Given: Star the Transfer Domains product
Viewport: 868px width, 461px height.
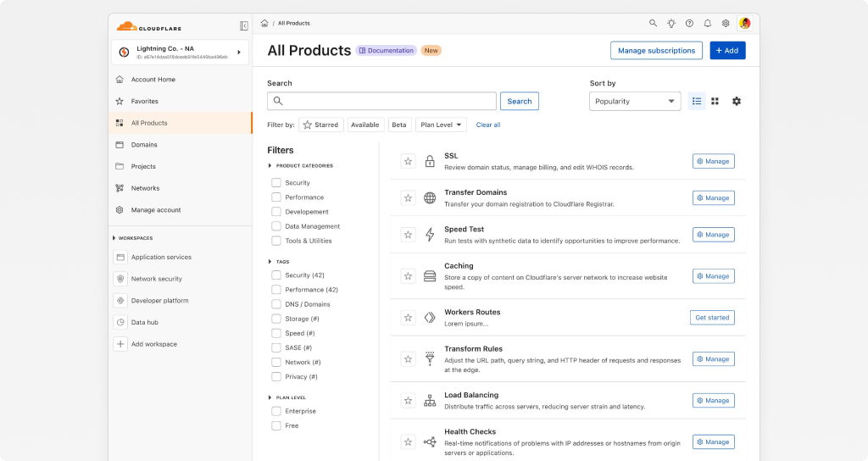Looking at the screenshot, I should 408,197.
